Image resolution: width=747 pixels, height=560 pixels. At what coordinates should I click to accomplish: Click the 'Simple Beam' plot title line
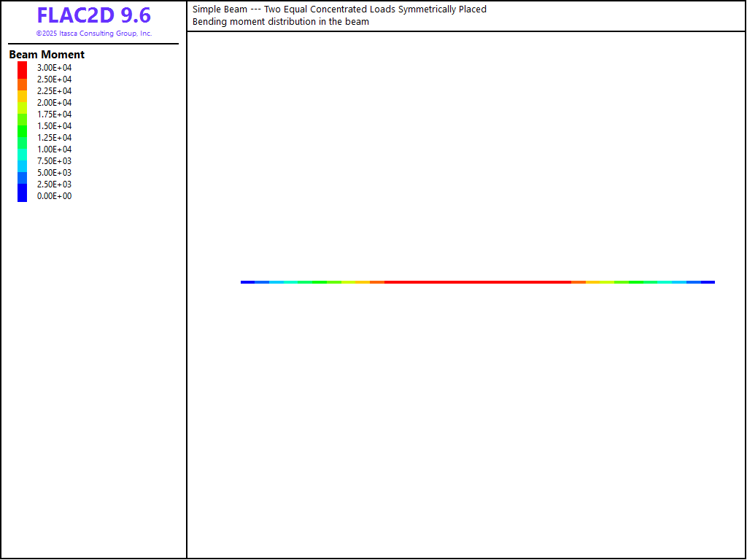click(339, 9)
